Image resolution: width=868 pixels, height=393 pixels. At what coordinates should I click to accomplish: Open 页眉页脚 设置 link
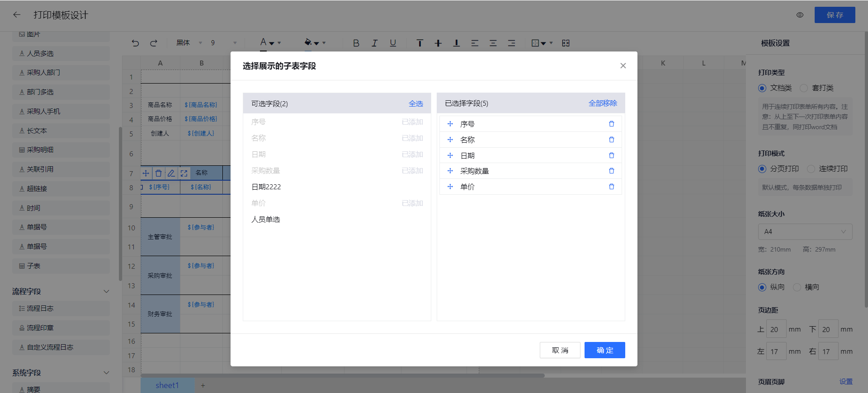click(846, 382)
